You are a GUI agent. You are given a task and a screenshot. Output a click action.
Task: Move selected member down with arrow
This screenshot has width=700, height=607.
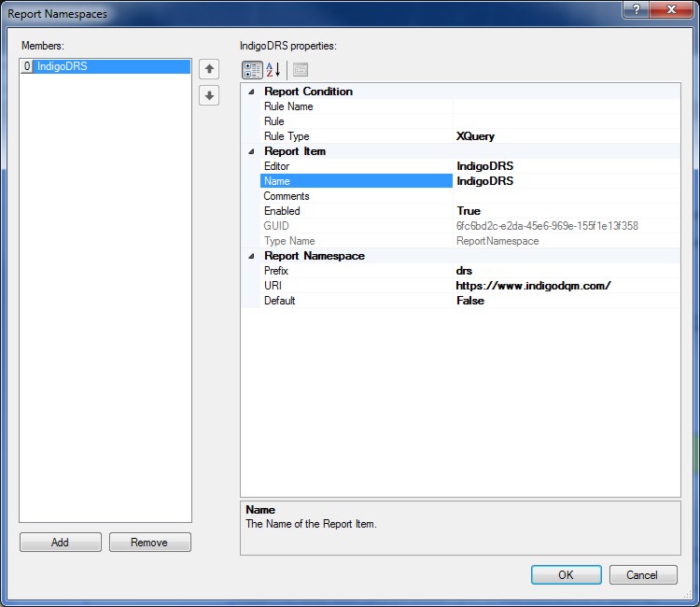click(209, 95)
